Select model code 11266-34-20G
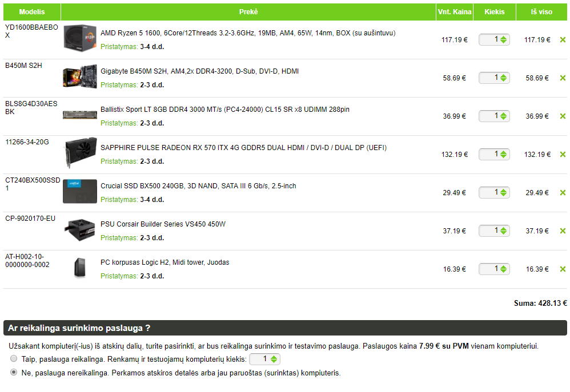Viewport: 570px width, 392px height. (x=27, y=142)
